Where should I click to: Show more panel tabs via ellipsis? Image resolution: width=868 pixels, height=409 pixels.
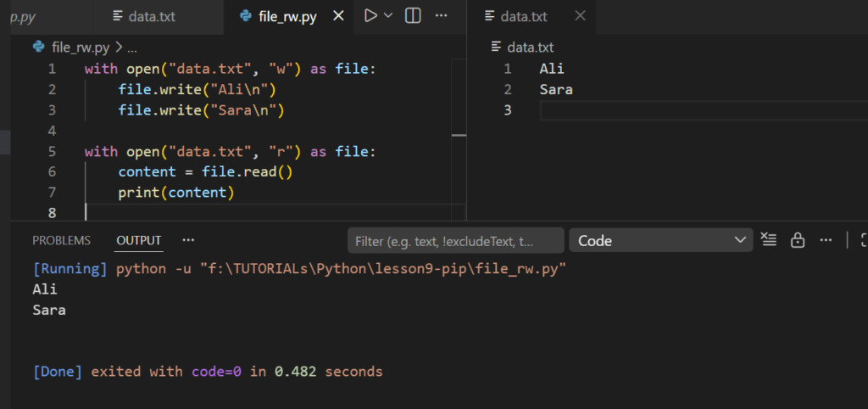(x=188, y=240)
